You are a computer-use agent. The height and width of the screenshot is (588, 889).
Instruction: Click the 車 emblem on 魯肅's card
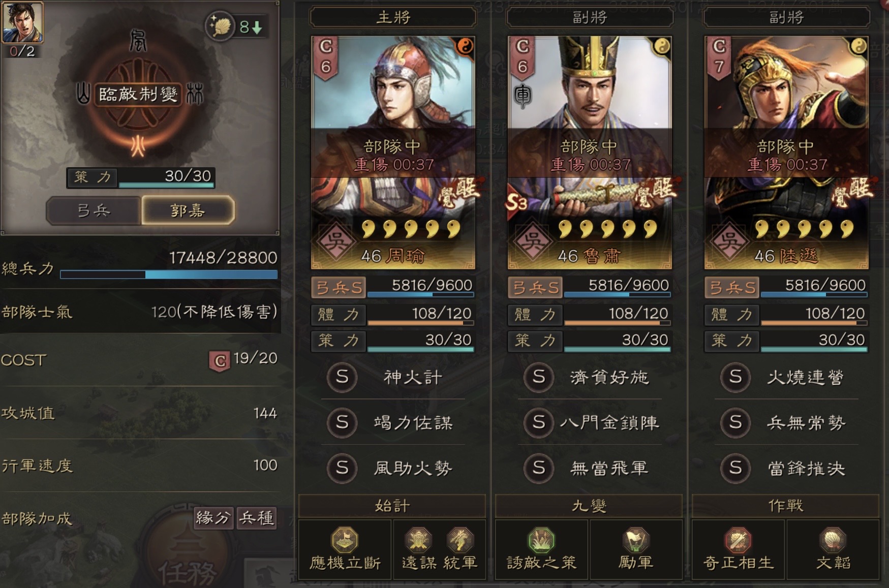pyautogui.click(x=522, y=96)
